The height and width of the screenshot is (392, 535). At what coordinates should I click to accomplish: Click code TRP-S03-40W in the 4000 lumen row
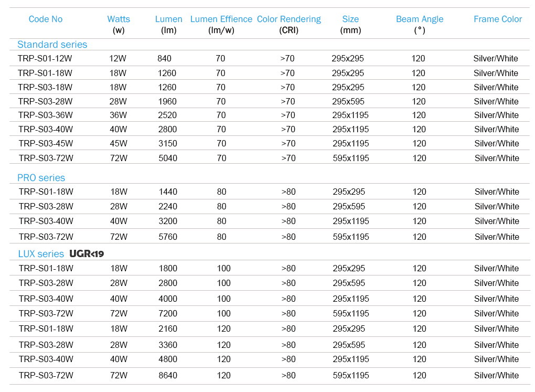[x=46, y=299]
